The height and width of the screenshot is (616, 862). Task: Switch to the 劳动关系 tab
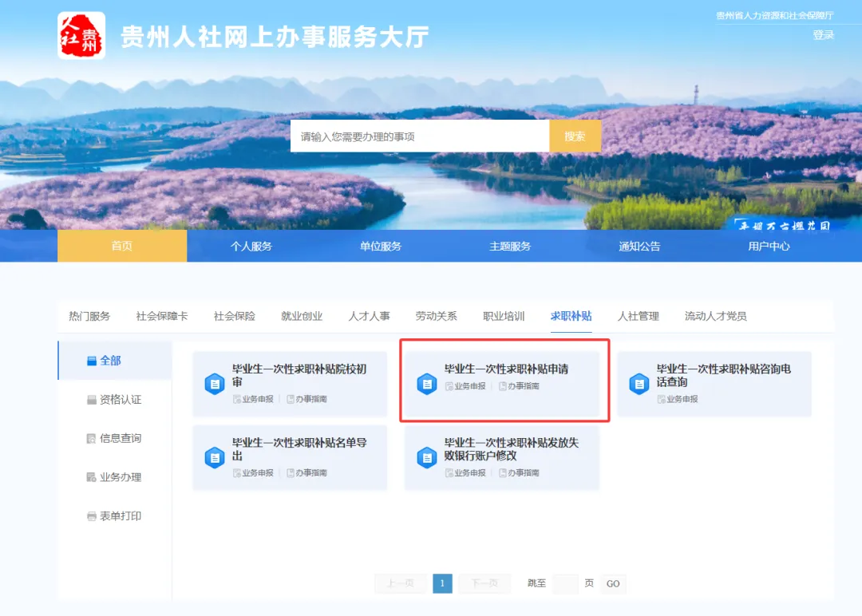click(x=436, y=316)
